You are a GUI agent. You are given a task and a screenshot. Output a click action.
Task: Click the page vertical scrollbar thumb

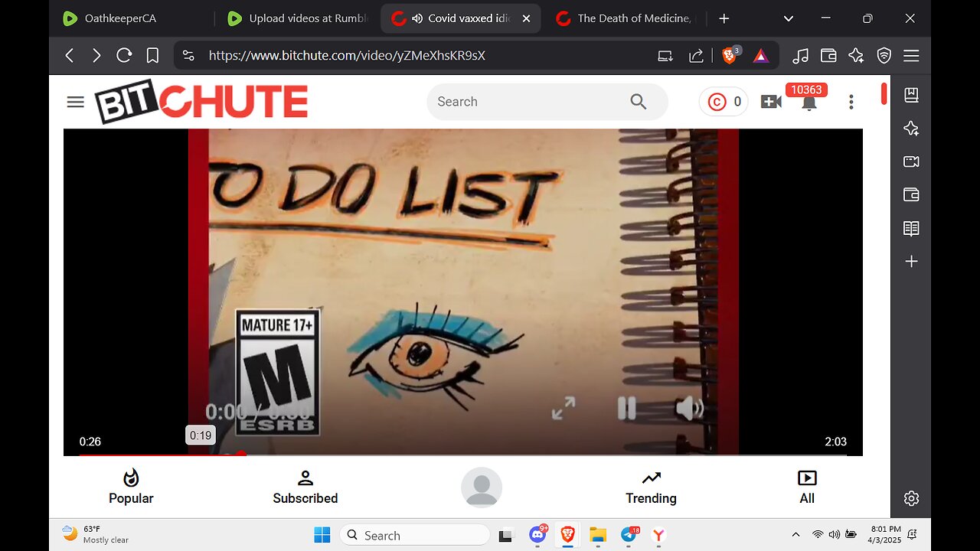(x=884, y=93)
